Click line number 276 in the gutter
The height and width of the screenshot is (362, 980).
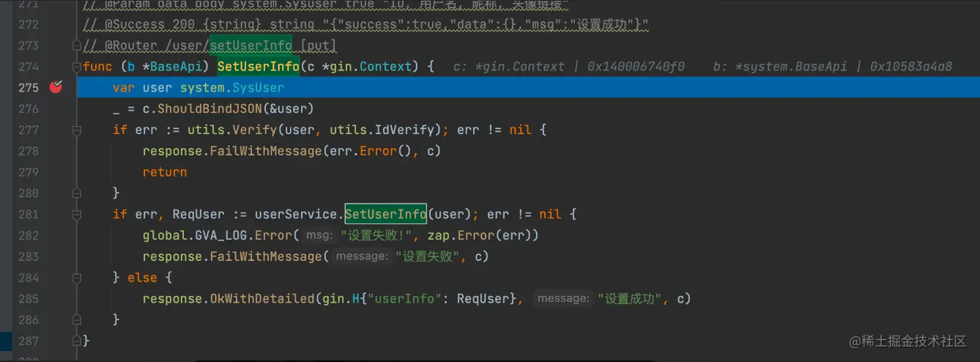pos(28,108)
